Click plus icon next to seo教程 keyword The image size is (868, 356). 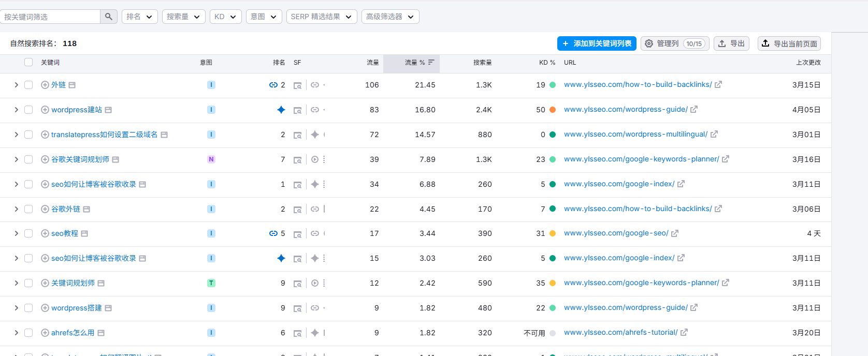45,233
